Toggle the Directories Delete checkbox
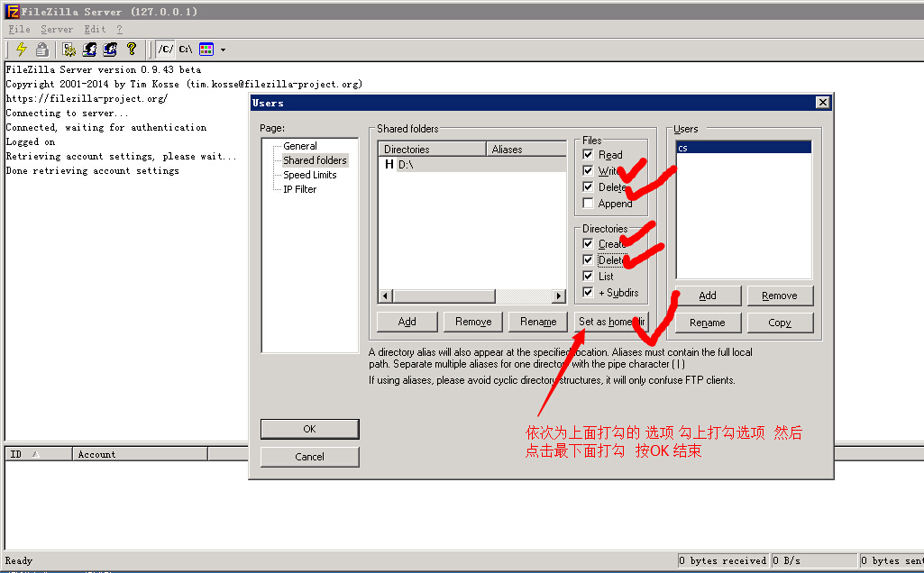Viewport: 924px width, 573px height. pos(588,259)
